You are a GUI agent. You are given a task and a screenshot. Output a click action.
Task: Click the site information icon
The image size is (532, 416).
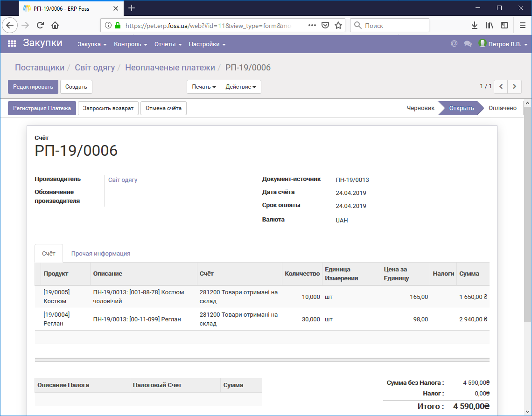point(108,25)
